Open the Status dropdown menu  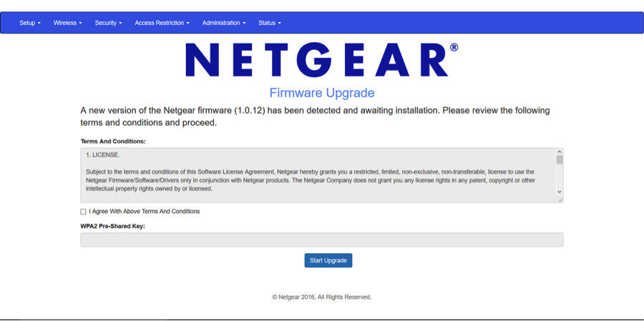(x=270, y=23)
